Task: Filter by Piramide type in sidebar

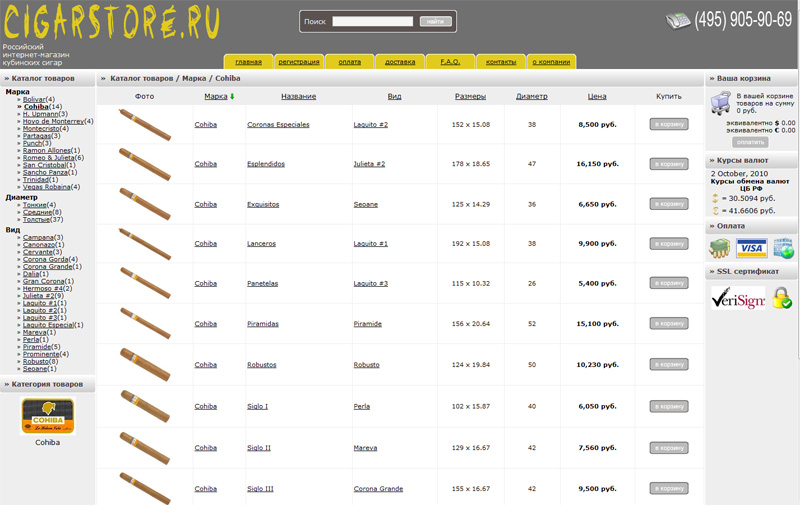Action: point(37,347)
